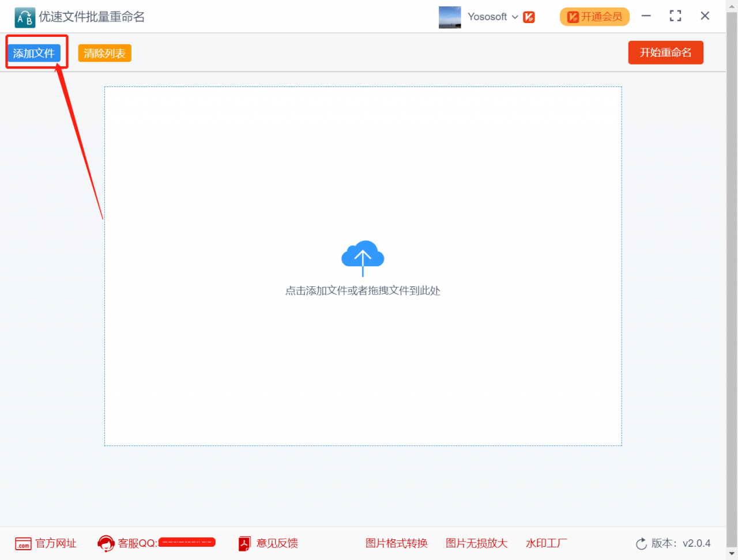Viewport: 738px width, 560px height.
Task: Open the 水印工厂 link
Action: (544, 543)
